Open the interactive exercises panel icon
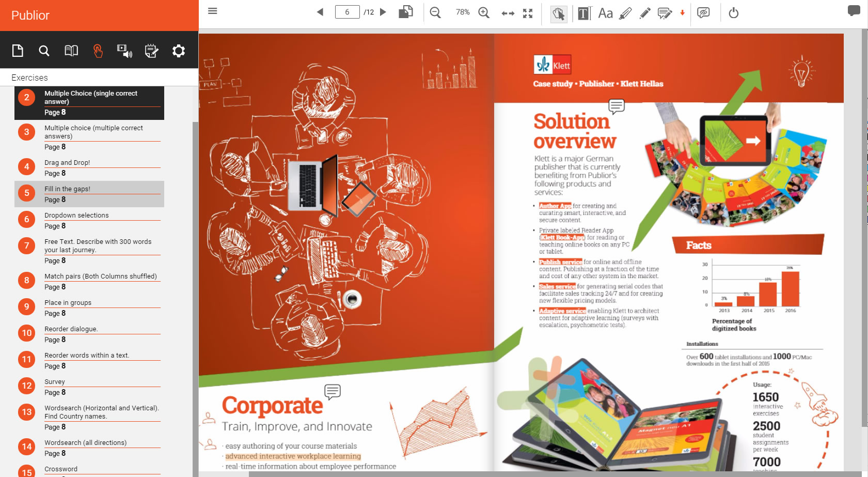Viewport: 868px width, 477px height. coord(98,51)
